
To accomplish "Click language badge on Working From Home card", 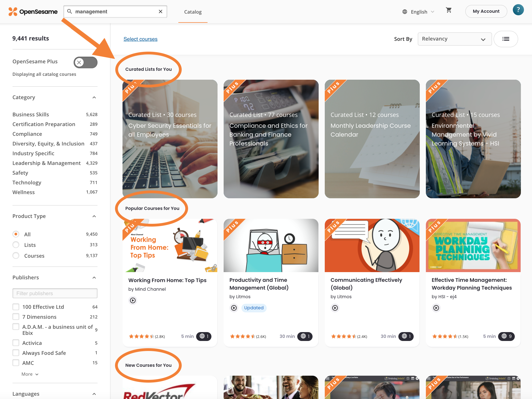I will pos(204,336).
